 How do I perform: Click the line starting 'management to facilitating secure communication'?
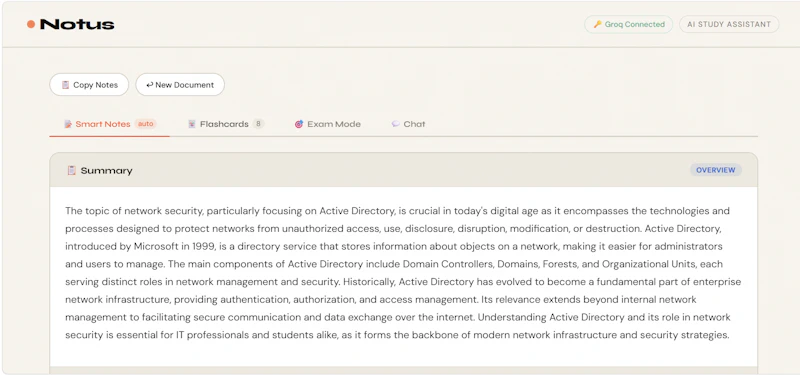[x=398, y=317]
